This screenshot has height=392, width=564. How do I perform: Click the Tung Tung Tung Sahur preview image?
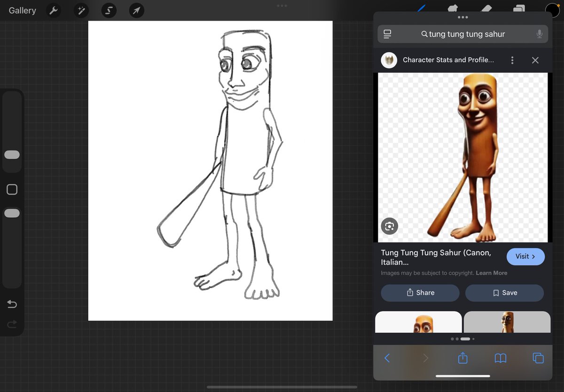point(463,157)
